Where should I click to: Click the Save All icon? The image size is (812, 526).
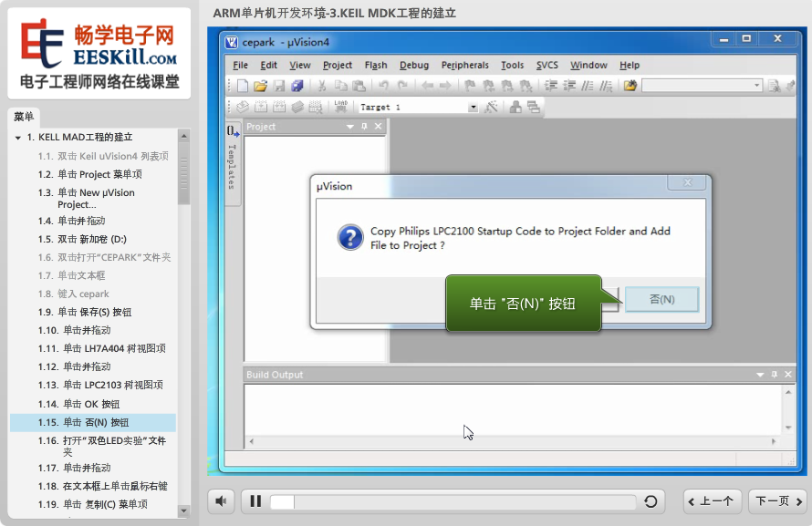(297, 86)
